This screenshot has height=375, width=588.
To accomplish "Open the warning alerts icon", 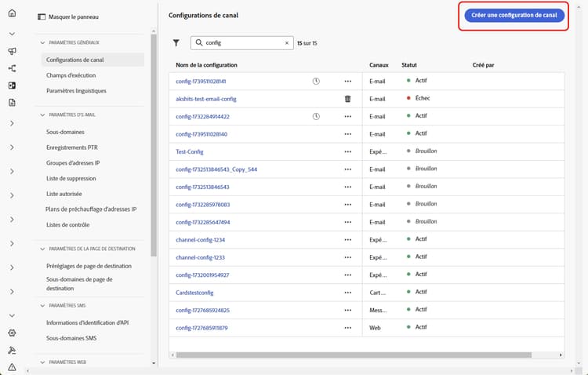I will coord(12,366).
